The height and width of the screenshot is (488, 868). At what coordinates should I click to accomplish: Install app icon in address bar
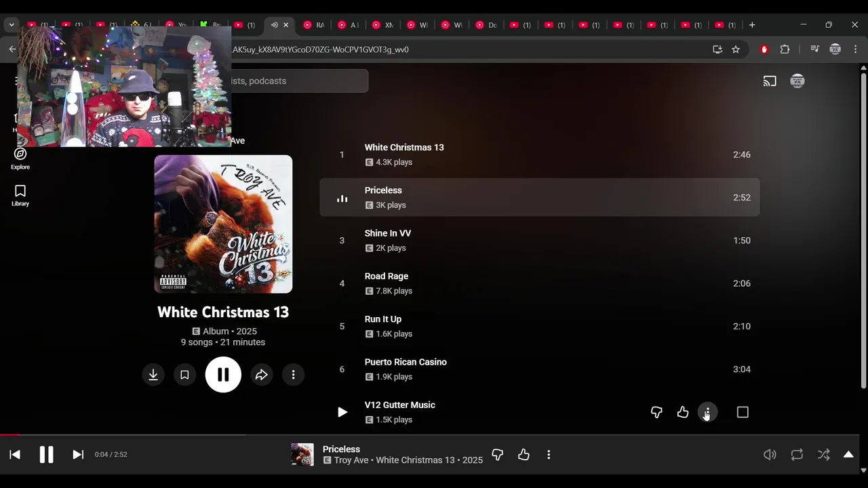click(x=717, y=49)
